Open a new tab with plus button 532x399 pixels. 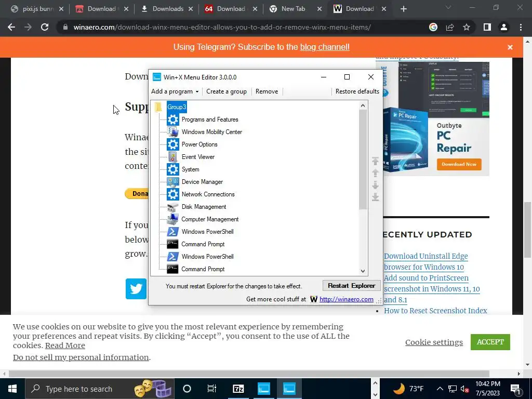[403, 9]
